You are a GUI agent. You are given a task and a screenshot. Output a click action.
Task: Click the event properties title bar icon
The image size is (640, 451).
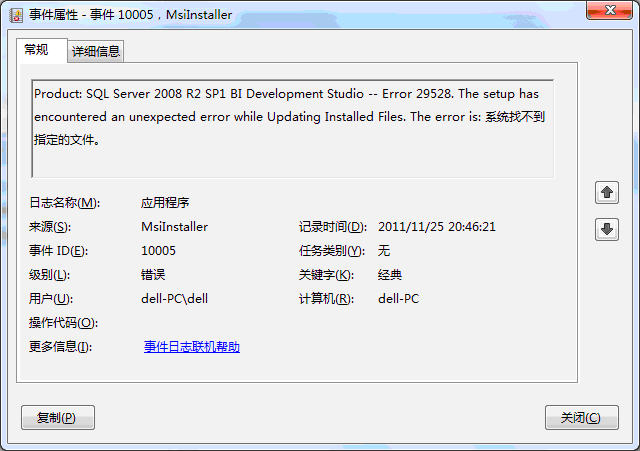(x=16, y=15)
